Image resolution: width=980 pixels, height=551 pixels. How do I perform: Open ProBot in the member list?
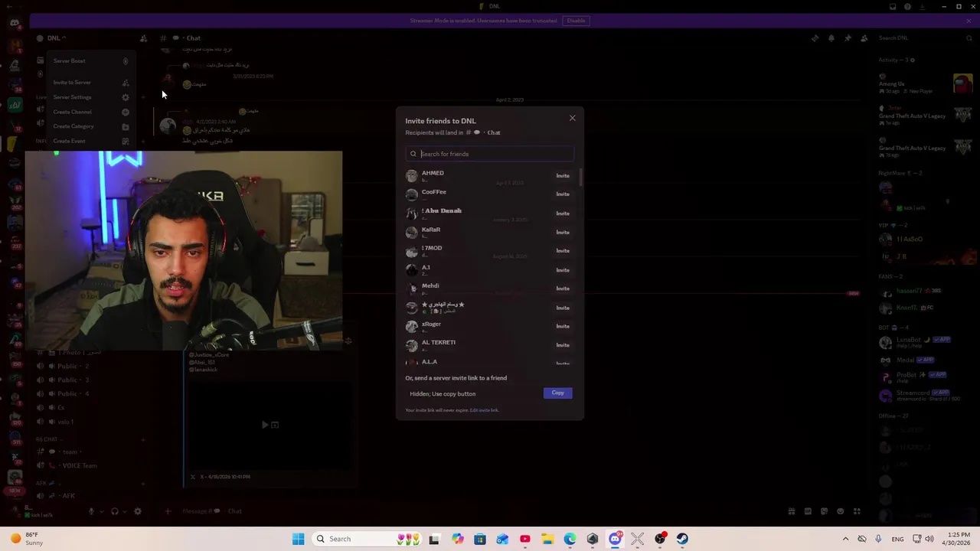click(926, 377)
